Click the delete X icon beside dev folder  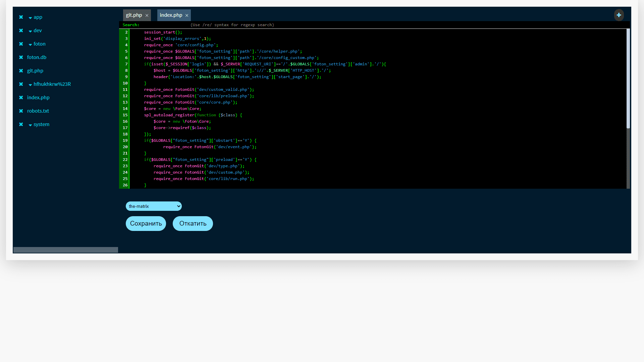[x=21, y=31]
